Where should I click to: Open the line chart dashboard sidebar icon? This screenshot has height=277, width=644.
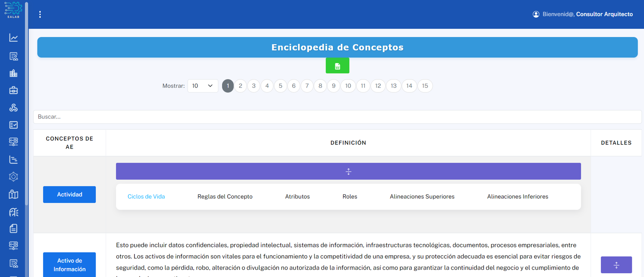(x=13, y=38)
